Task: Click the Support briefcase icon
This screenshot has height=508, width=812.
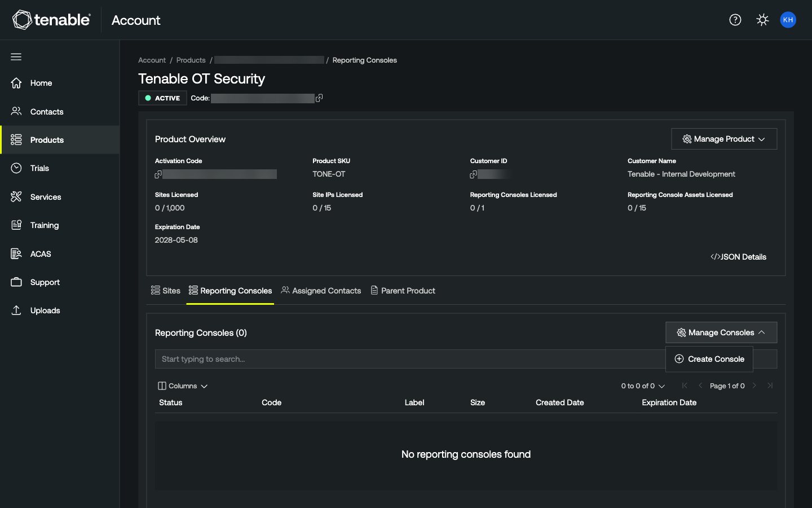Action: click(x=16, y=282)
